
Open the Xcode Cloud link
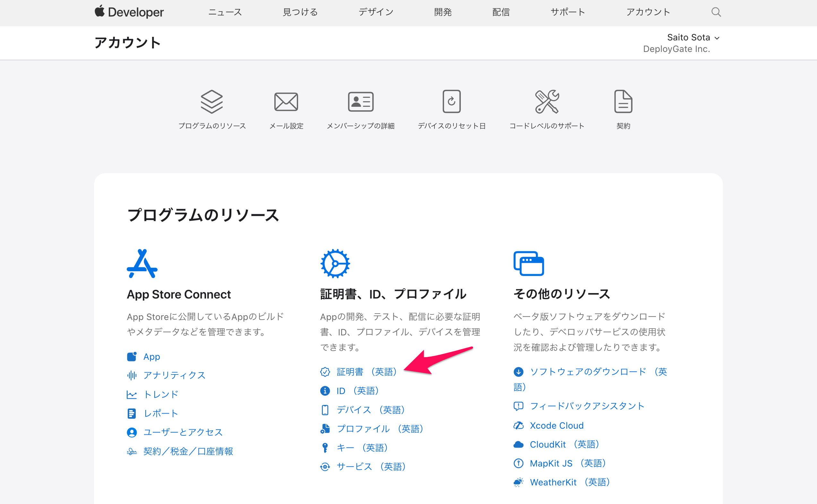tap(556, 426)
